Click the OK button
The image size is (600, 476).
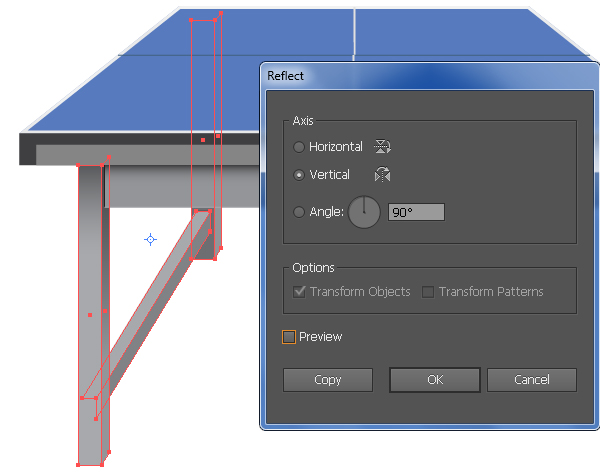pos(435,380)
